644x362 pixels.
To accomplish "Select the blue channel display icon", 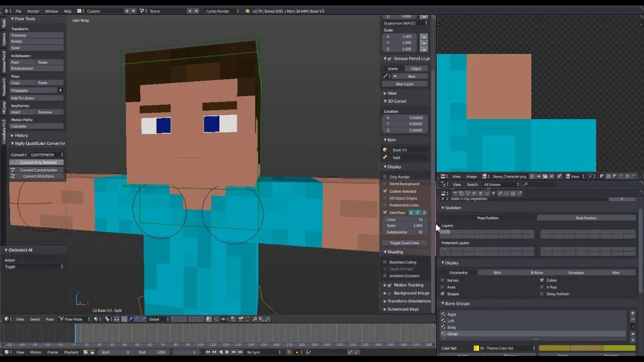I will pyautogui.click(x=634, y=176).
